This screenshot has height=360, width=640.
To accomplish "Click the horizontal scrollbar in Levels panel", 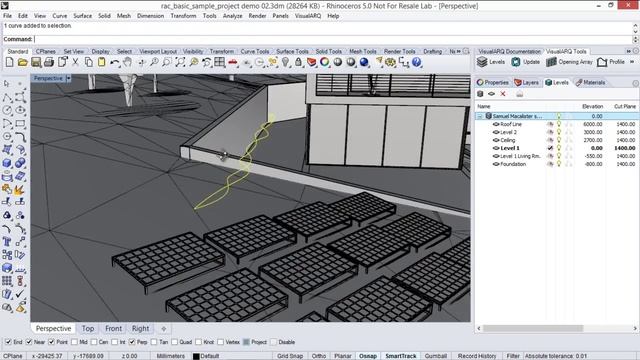I will click(x=533, y=328).
